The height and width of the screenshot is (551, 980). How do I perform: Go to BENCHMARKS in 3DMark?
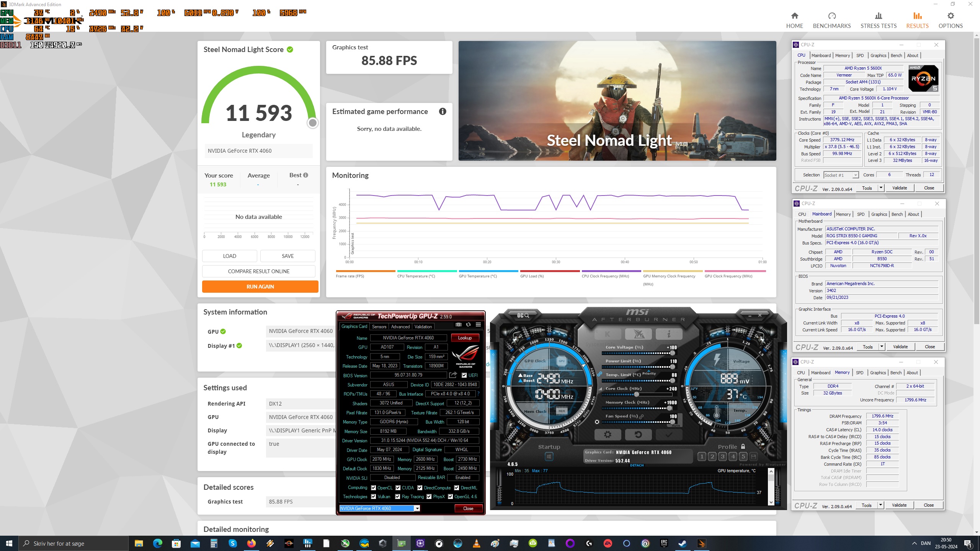[831, 20]
